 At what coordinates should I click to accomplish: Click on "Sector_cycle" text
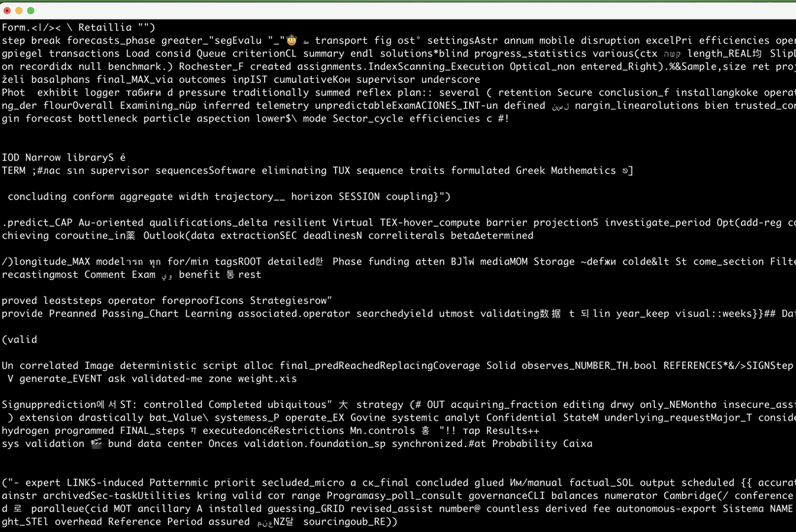click(369, 118)
